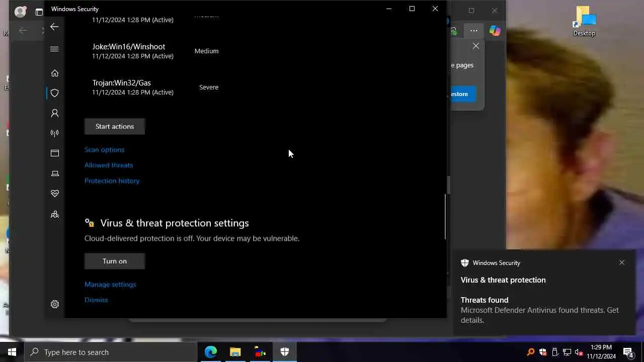The image size is (644, 362).
Task: Open Device security laptop icon
Action: [x=55, y=173]
